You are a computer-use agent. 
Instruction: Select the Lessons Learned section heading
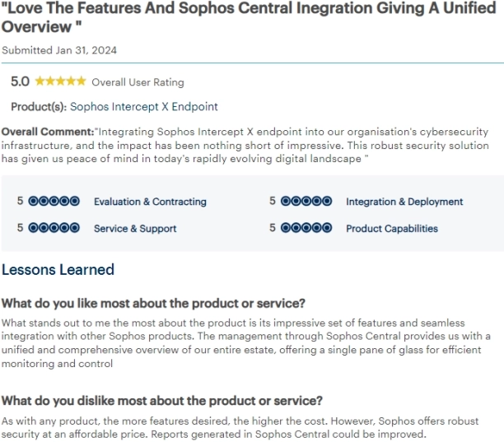(x=58, y=270)
